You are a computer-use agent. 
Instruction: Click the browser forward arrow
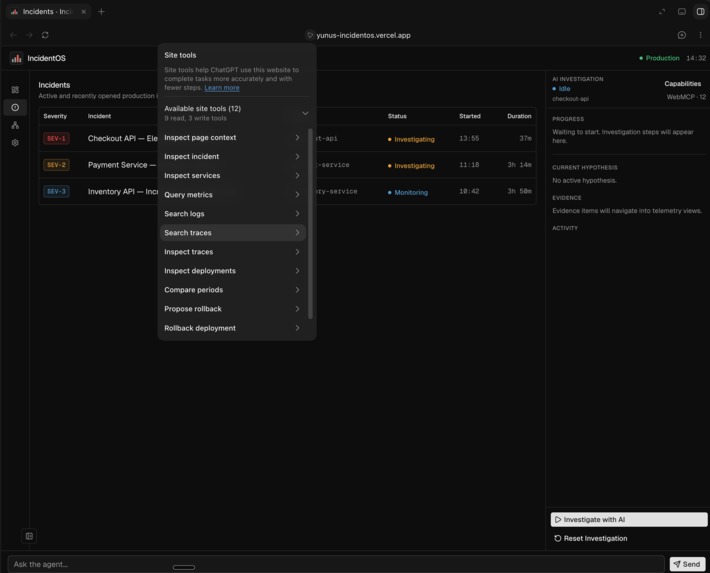[x=29, y=35]
